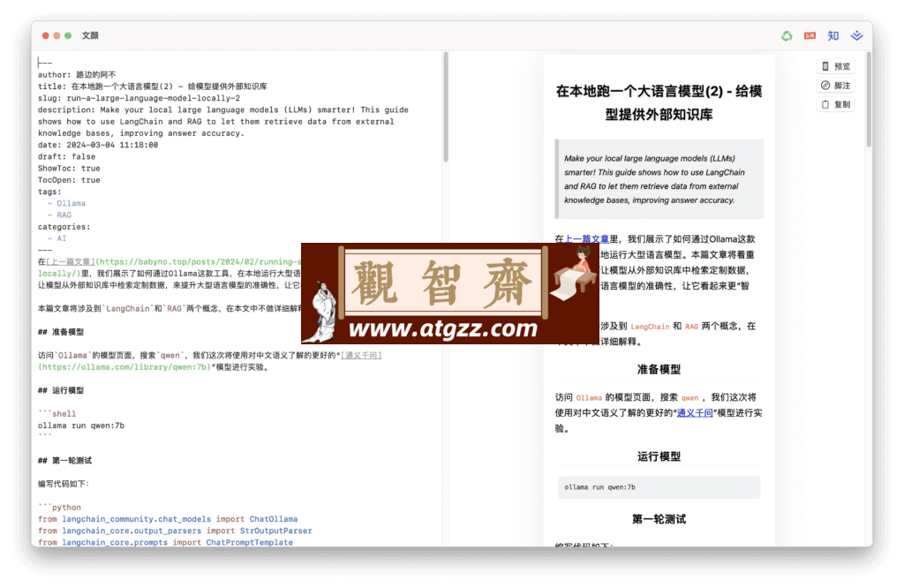Click the 'TocOpen: true' line

click(69, 180)
